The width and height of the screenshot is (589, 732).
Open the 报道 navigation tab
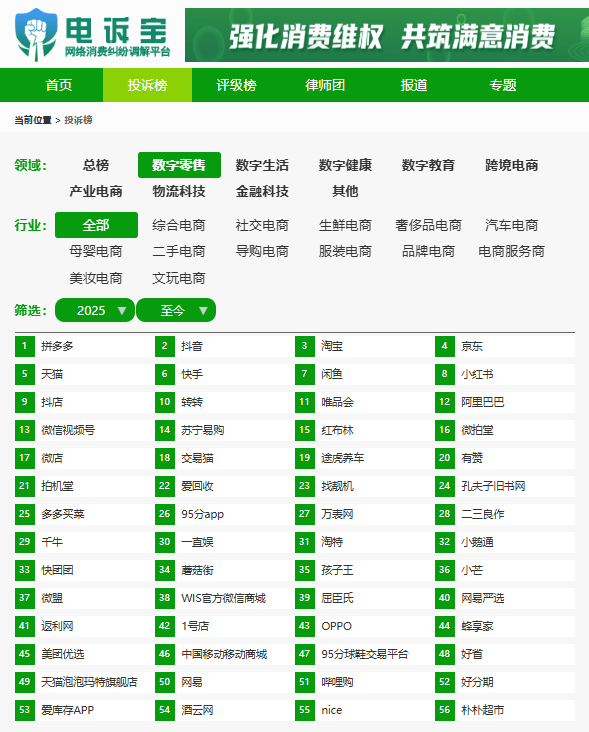point(414,85)
